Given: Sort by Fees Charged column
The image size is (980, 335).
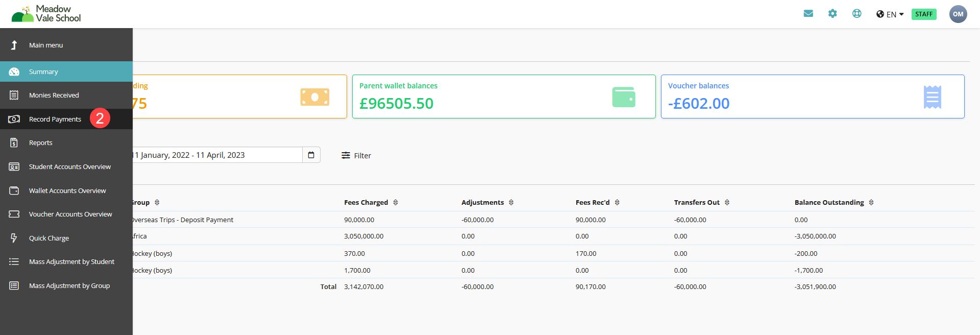Looking at the screenshot, I should click(x=396, y=203).
